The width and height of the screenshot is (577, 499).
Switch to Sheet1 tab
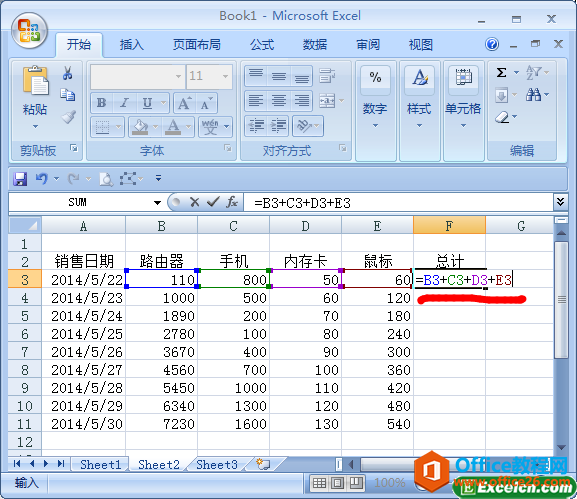point(100,464)
